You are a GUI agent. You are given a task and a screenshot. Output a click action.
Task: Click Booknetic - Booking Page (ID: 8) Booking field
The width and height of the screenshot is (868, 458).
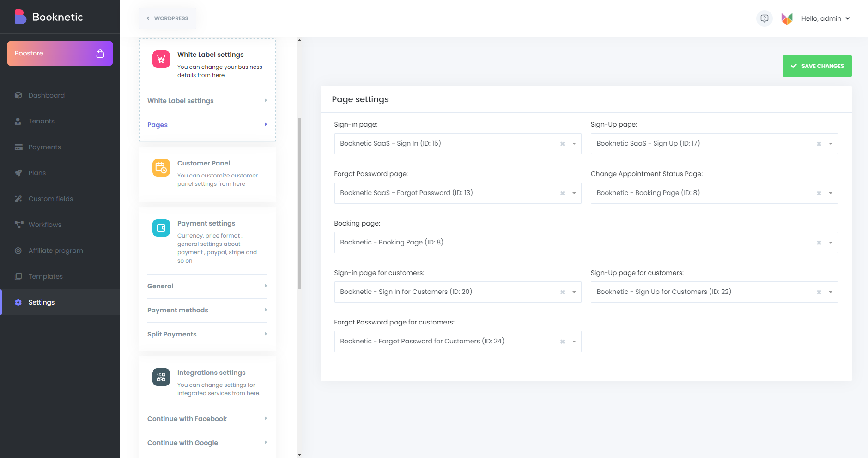point(586,243)
